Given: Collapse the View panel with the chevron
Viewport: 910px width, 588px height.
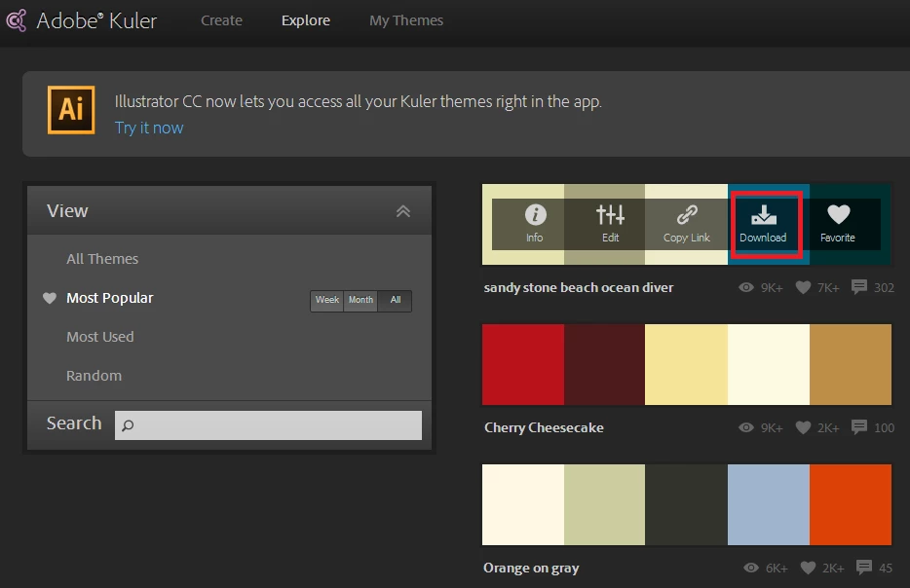Looking at the screenshot, I should coord(403,211).
